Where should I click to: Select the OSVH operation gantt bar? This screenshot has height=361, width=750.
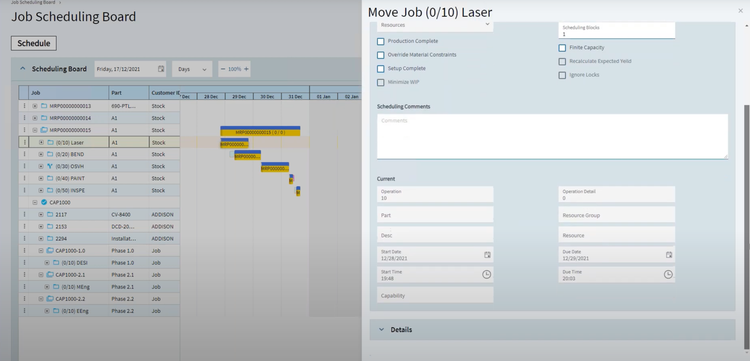(x=275, y=167)
